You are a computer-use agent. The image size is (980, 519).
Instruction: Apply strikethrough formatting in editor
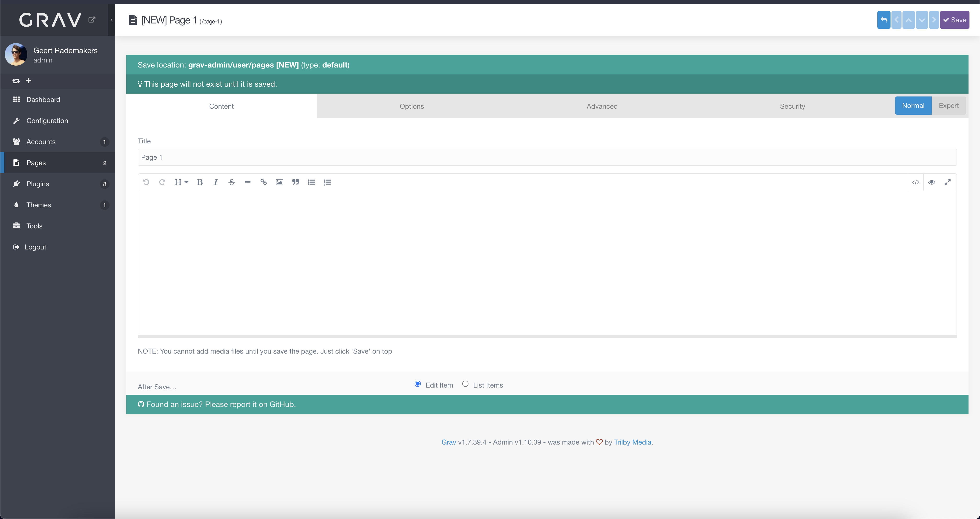232,182
